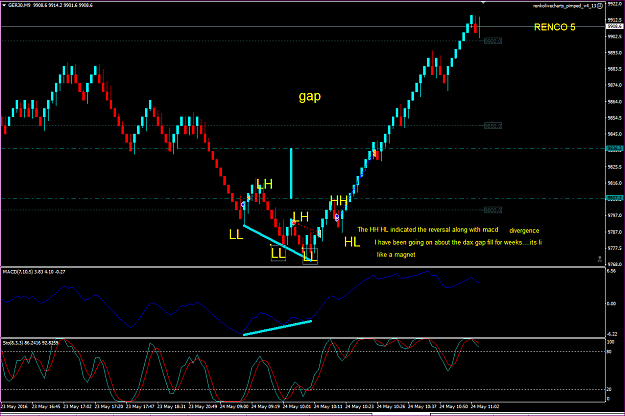Click the MACD(7,10,5) indicator label

(34, 272)
